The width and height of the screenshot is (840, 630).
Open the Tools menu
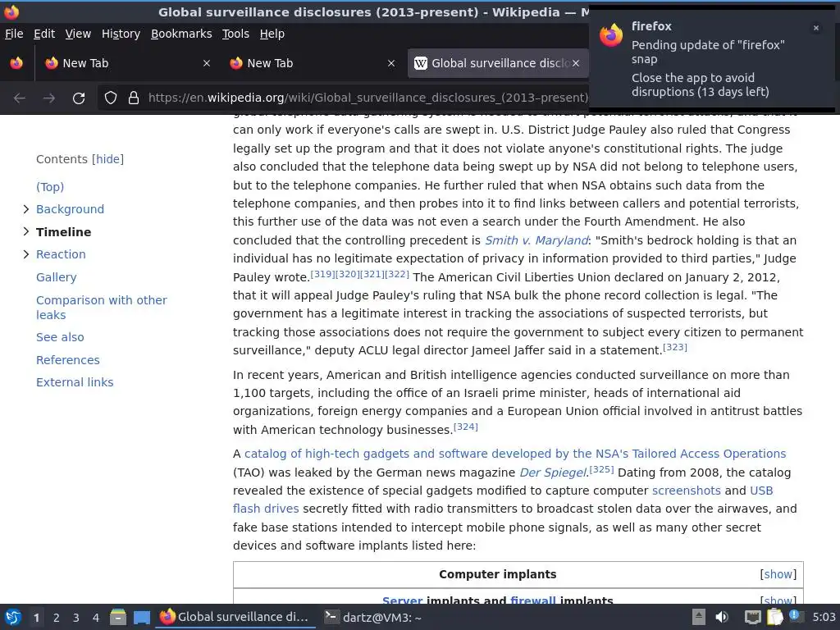235,34
